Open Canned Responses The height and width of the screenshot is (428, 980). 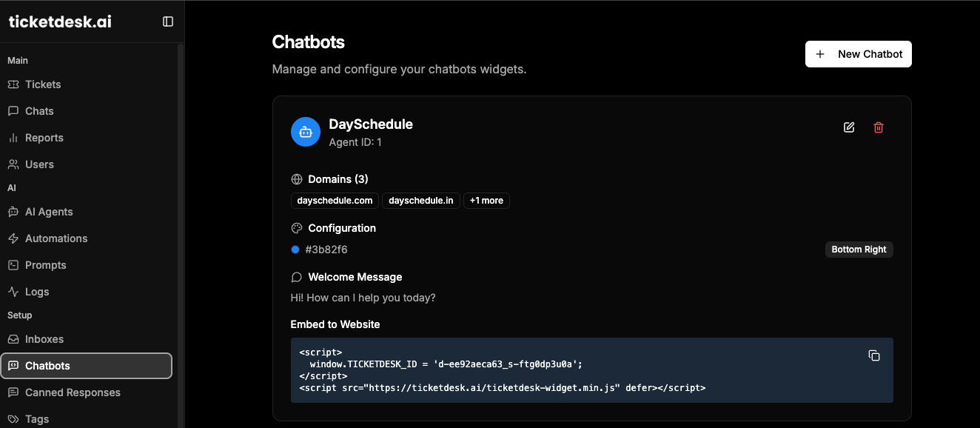[73, 392]
